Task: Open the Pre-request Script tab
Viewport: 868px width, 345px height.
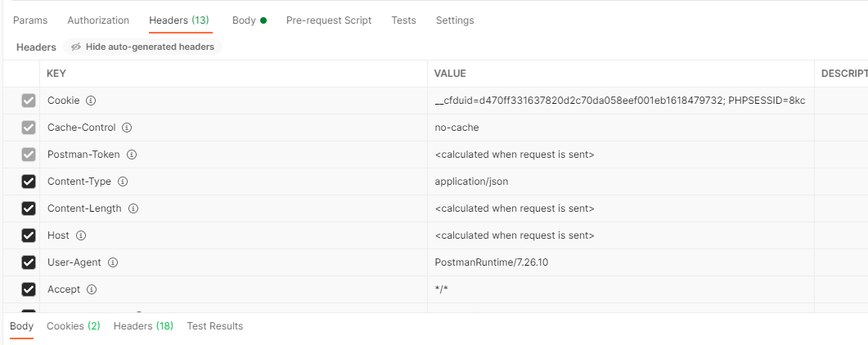Action: [x=329, y=20]
